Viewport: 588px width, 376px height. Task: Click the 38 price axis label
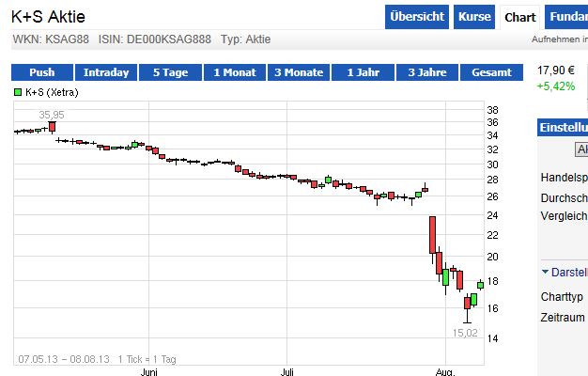tap(492, 110)
